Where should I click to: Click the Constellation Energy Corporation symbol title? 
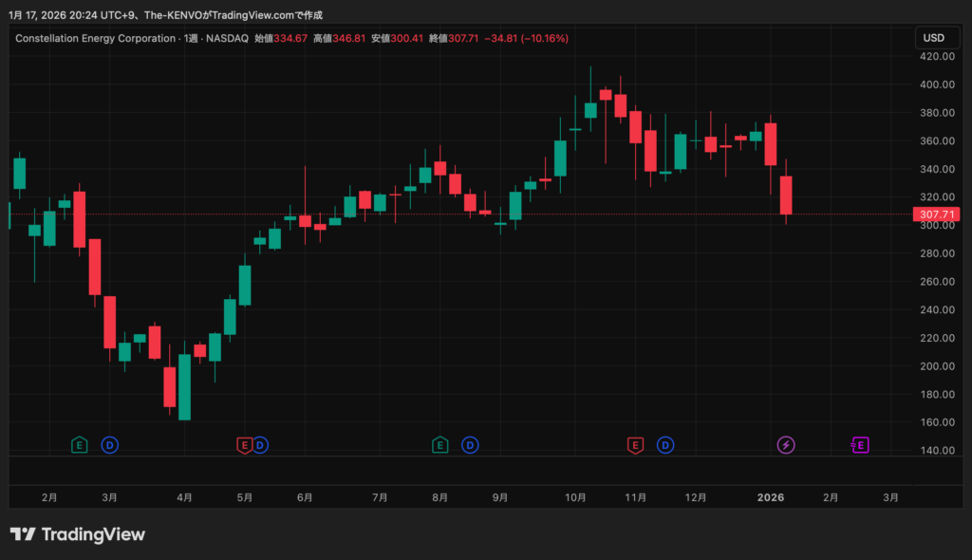[95, 38]
